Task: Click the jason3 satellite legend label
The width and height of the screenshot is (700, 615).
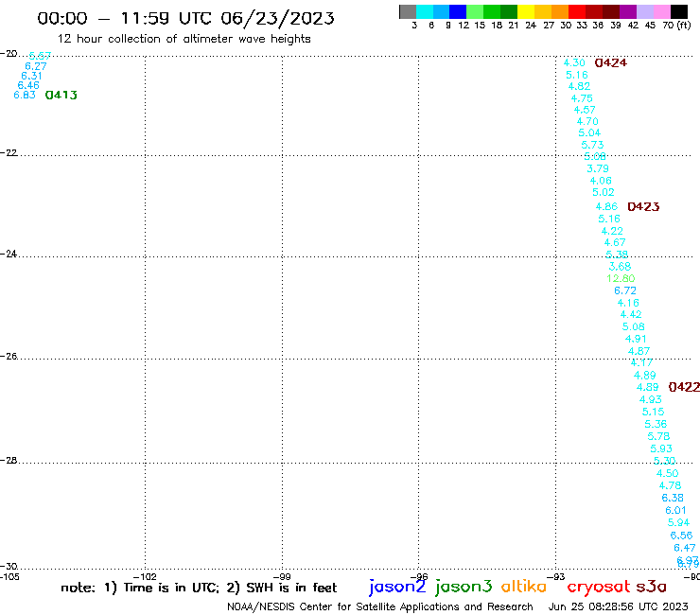Action: (x=464, y=587)
